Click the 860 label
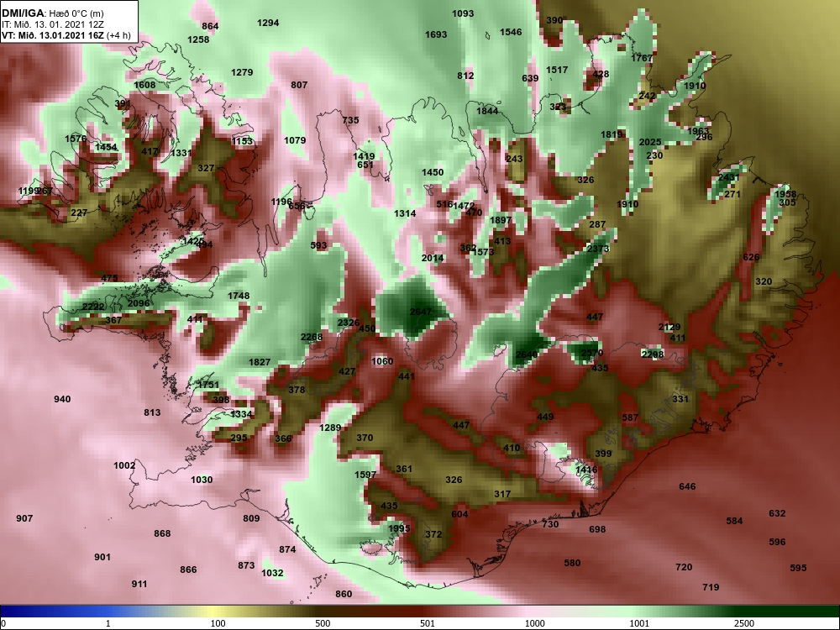 (x=344, y=594)
